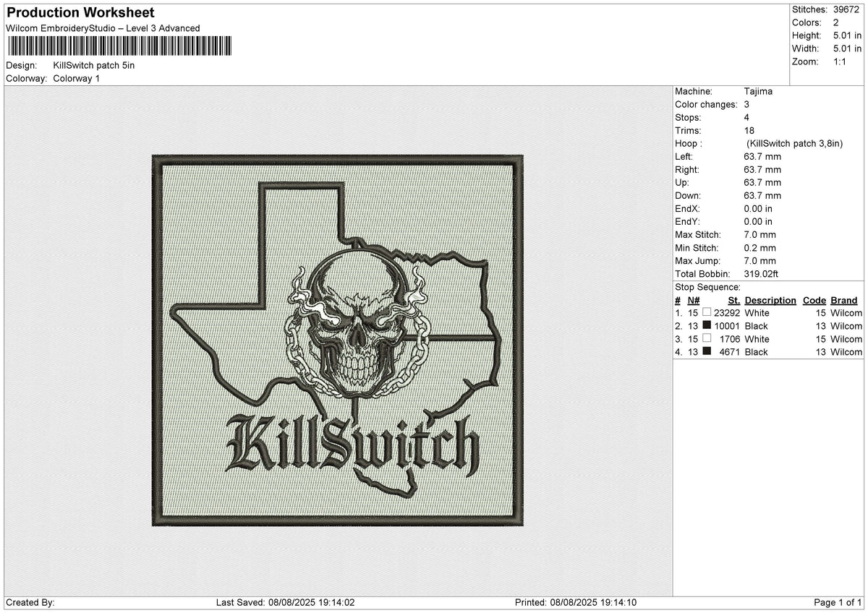This screenshot has width=868, height=613.
Task: Click 'Last Saved: 08/08/2025 19:14:02' in footer
Action: 285,603
